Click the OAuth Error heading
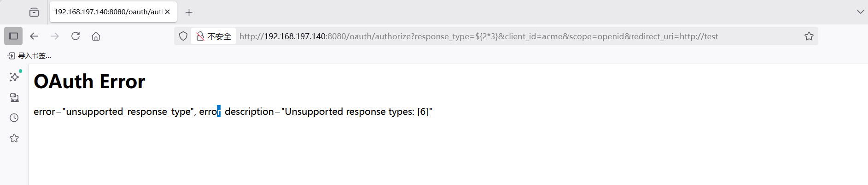This screenshot has height=185, width=868. click(89, 82)
